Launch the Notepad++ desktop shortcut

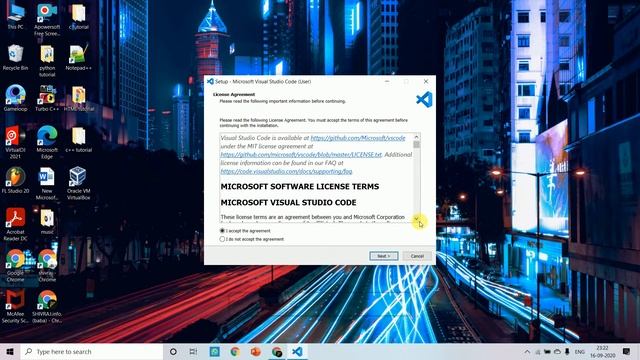point(78,58)
